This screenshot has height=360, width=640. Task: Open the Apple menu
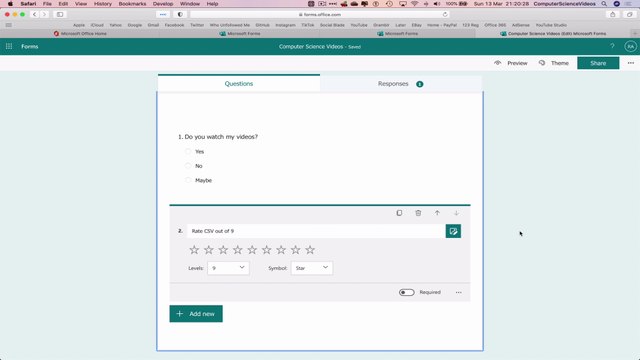click(10, 4)
